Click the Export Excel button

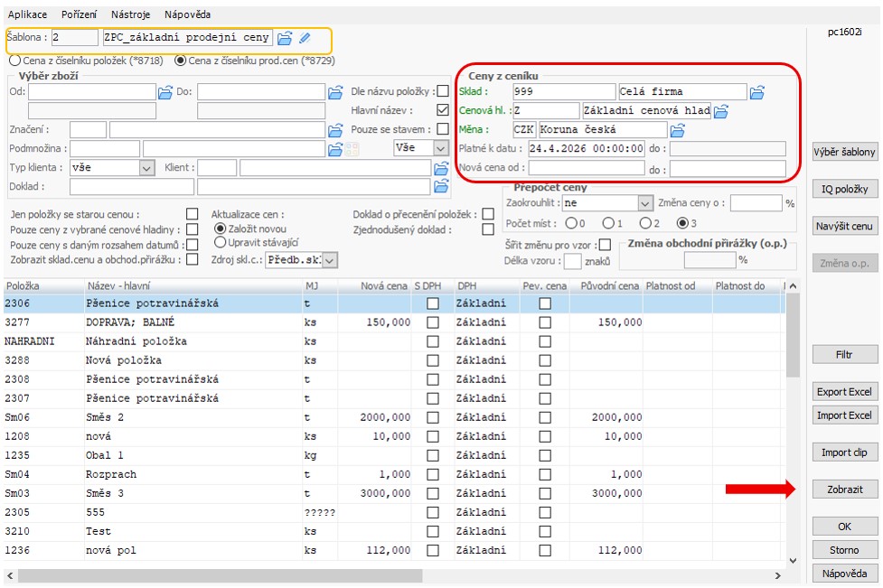click(x=844, y=392)
